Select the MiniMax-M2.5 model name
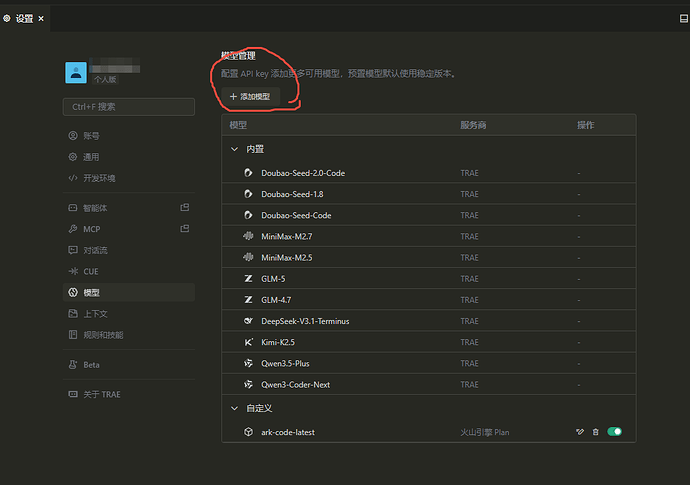The image size is (690, 485). coord(287,257)
